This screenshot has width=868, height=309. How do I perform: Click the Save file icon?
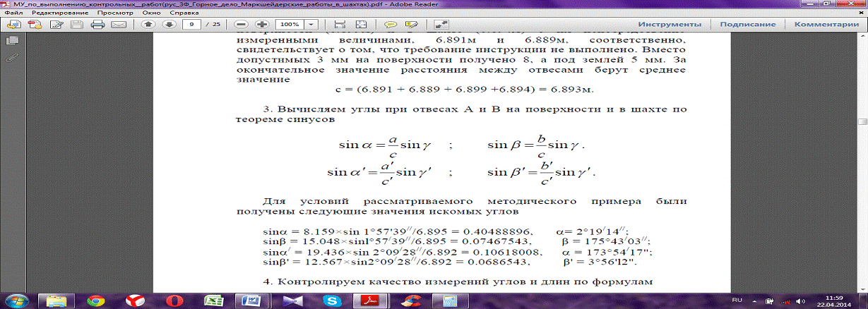[x=77, y=24]
